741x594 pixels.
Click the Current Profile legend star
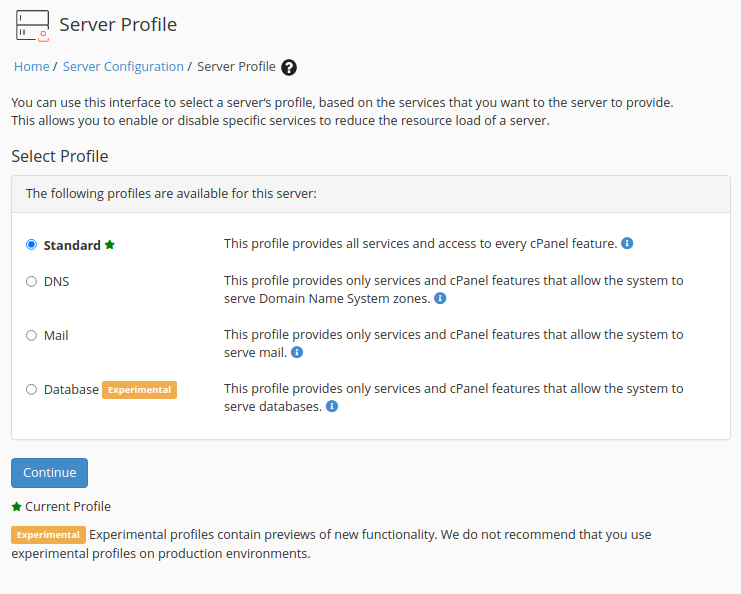pos(16,507)
